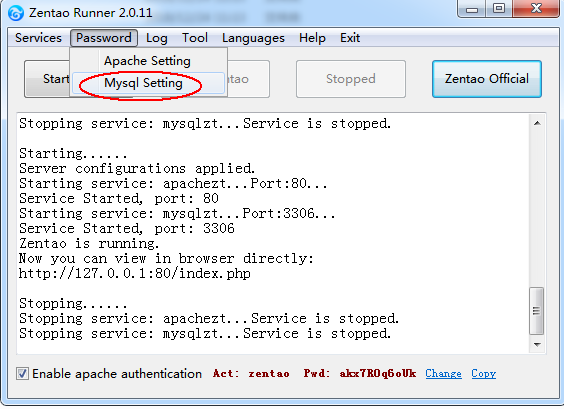Click the Start button
Image resolution: width=564 pixels, height=409 pixels.
click(47, 79)
